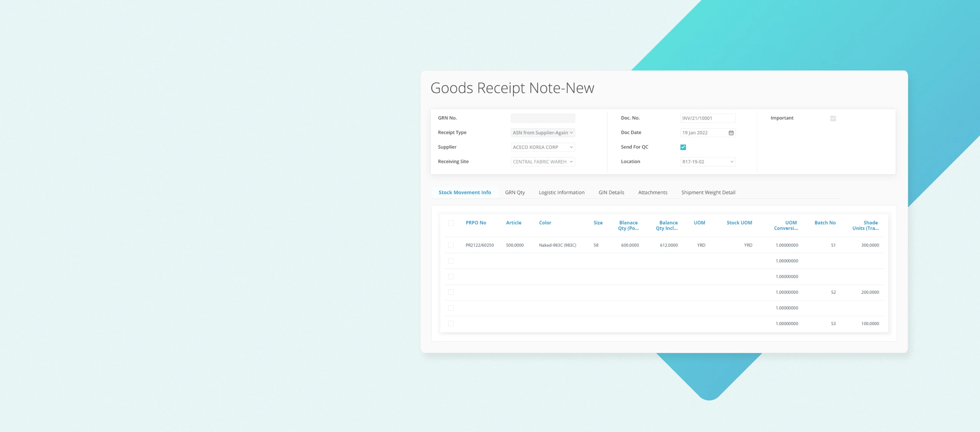The width and height of the screenshot is (980, 432).
Task: Select the PR2122/60250 row checkbox
Action: [451, 245]
